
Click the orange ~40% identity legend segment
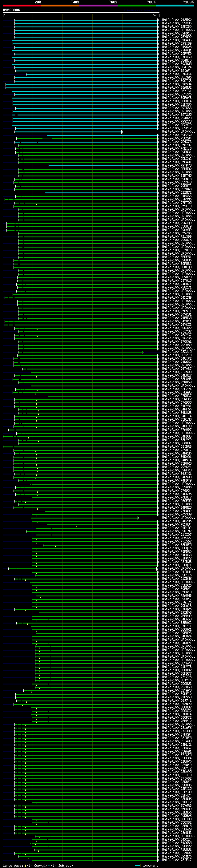(60, 6)
